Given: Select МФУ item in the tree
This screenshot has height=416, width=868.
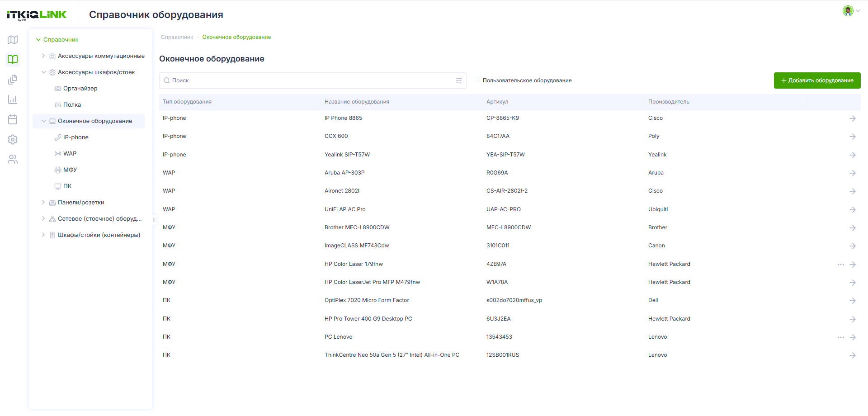Looking at the screenshot, I should (x=70, y=170).
